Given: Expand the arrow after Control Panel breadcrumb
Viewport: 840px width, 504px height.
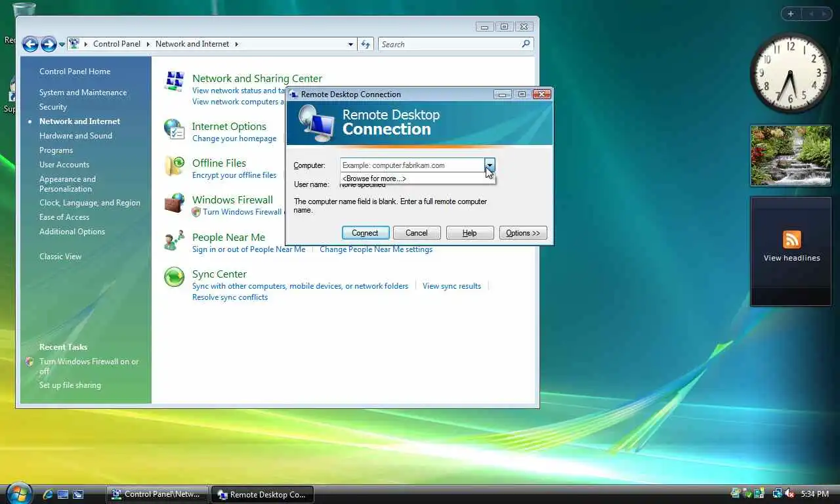Looking at the screenshot, I should click(148, 44).
